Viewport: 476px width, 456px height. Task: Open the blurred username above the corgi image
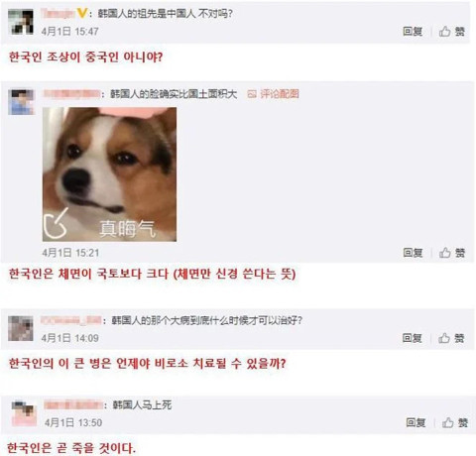click(71, 94)
